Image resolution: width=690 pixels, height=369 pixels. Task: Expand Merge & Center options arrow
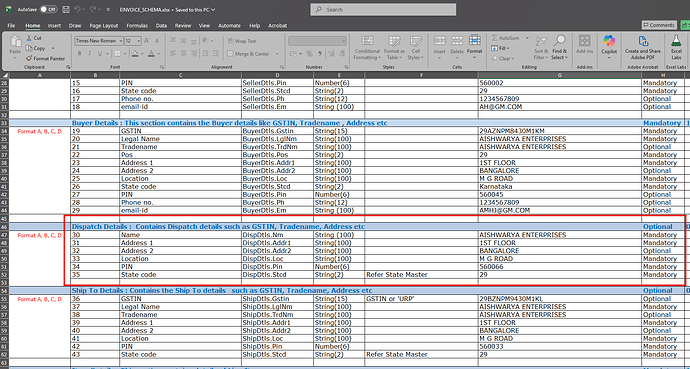coord(277,54)
